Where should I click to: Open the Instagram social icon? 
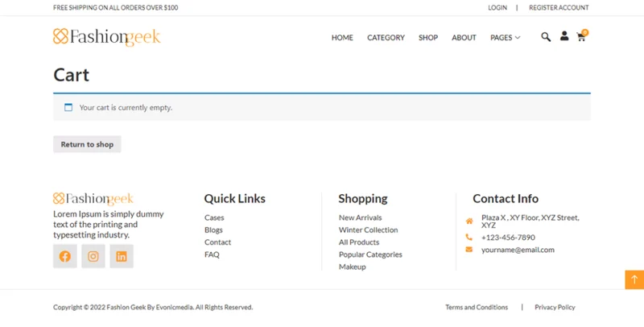[93, 256]
